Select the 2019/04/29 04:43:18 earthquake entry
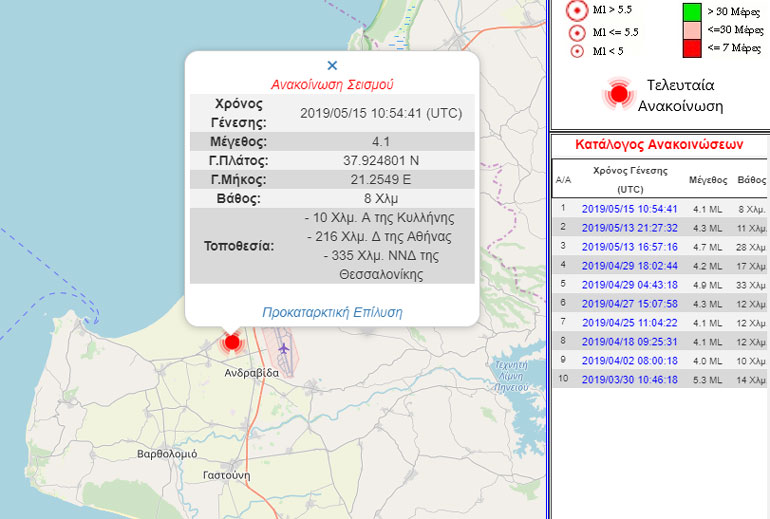Image resolution: width=770 pixels, height=519 pixels. [x=629, y=284]
